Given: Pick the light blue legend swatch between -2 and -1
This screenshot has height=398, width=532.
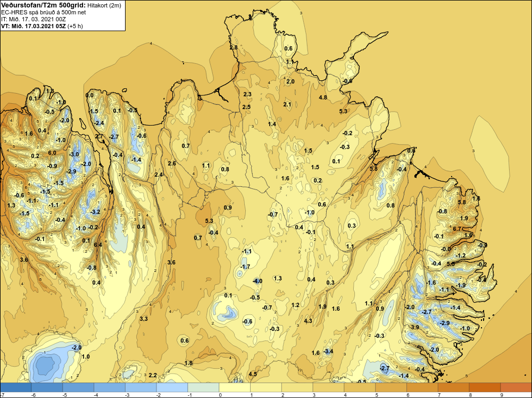Looking at the screenshot, I should pos(172,387).
